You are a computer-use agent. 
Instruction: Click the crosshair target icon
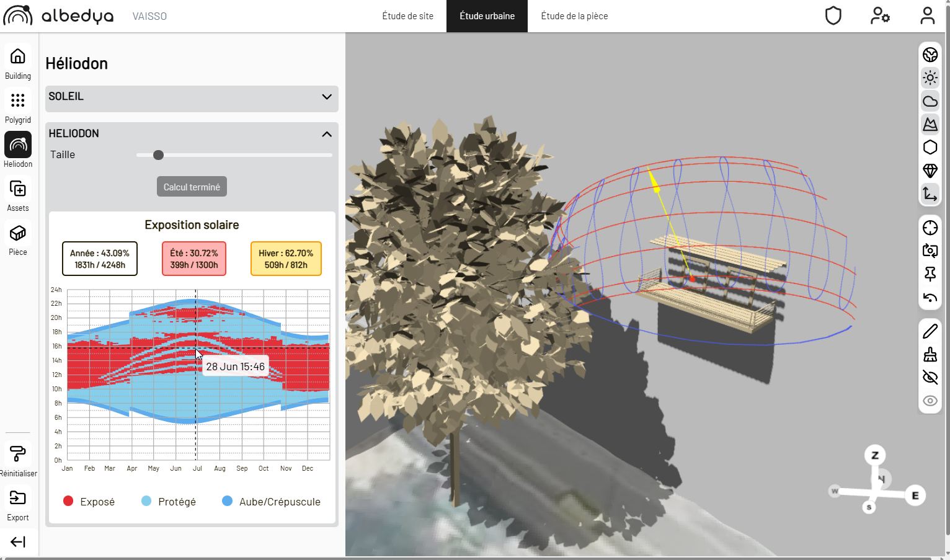(x=930, y=228)
